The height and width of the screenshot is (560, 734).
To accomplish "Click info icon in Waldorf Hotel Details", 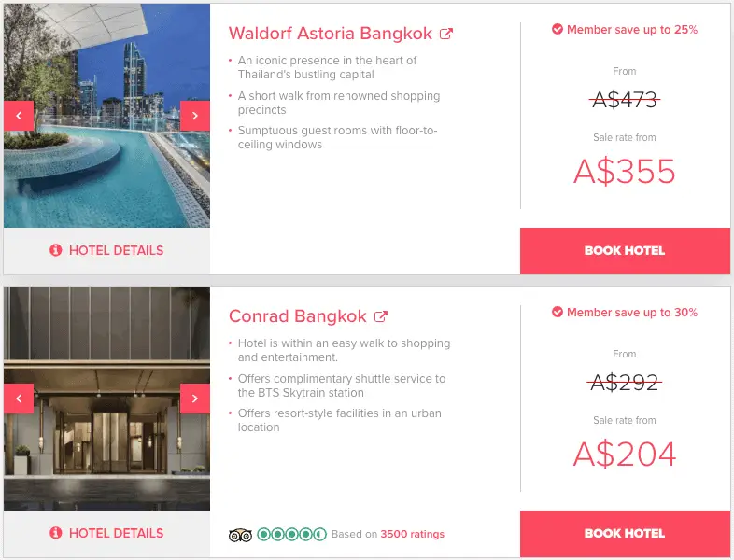I will 56,250.
